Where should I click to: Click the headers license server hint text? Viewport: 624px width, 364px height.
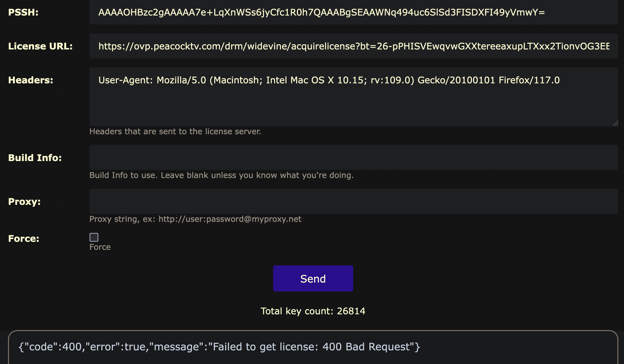click(x=175, y=131)
